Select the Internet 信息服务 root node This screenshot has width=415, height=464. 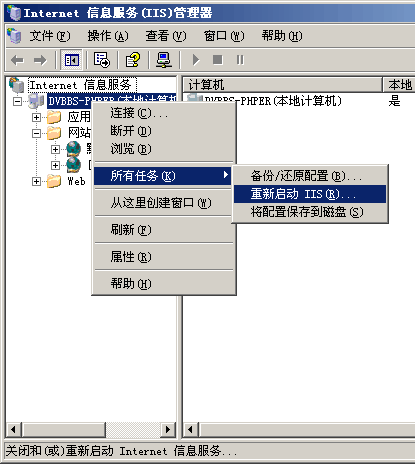[82, 85]
